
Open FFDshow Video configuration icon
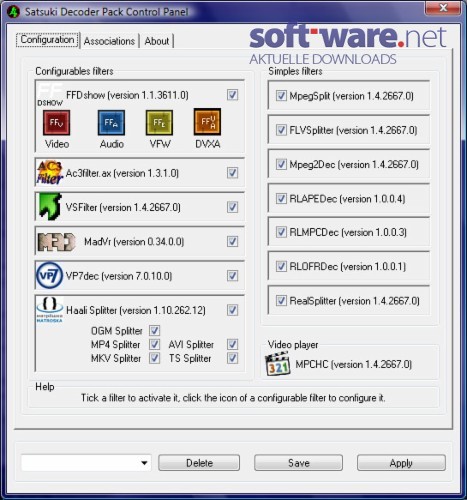pyautogui.click(x=56, y=123)
